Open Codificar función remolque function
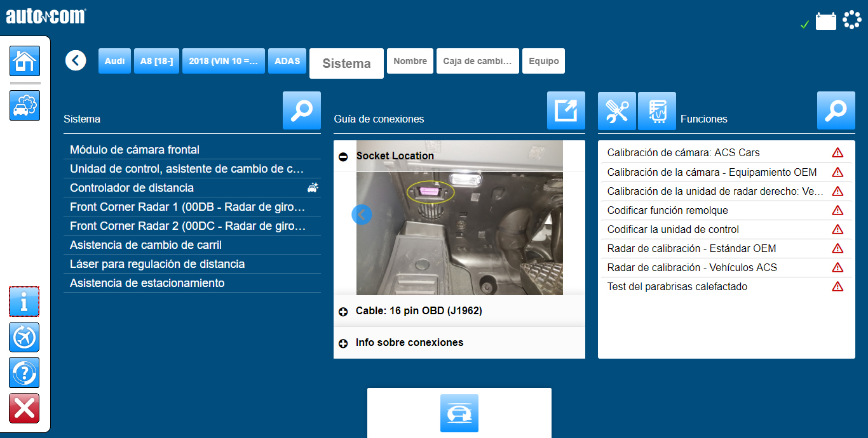868x438 pixels. 726,210
